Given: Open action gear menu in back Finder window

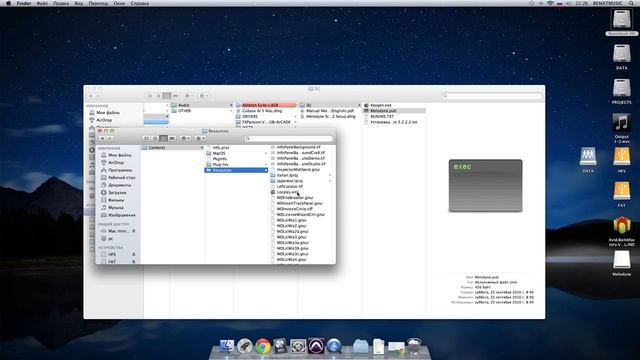Looking at the screenshot, I should point(189,96).
